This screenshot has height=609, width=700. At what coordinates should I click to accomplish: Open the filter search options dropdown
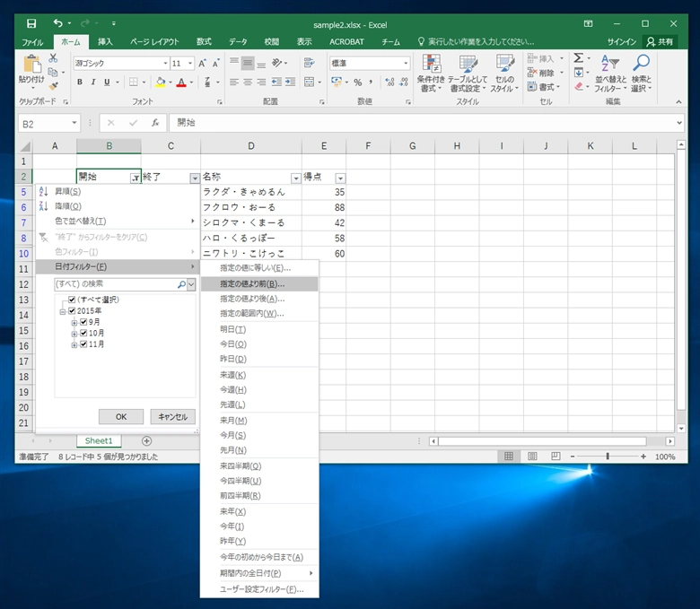click(x=191, y=284)
